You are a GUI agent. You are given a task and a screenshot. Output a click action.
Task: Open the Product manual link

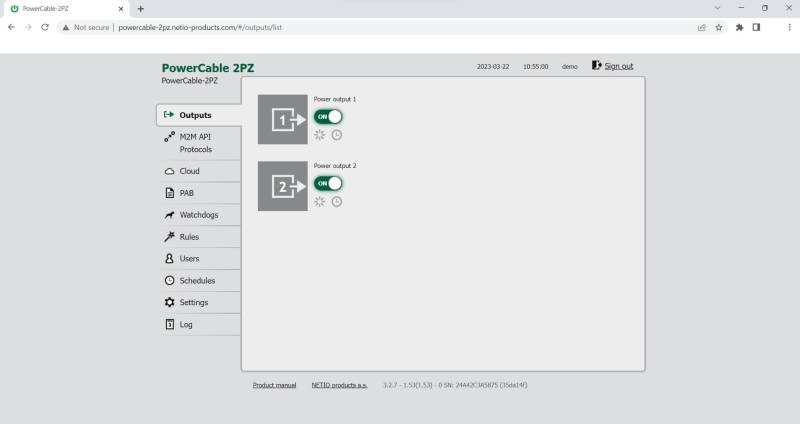point(274,385)
